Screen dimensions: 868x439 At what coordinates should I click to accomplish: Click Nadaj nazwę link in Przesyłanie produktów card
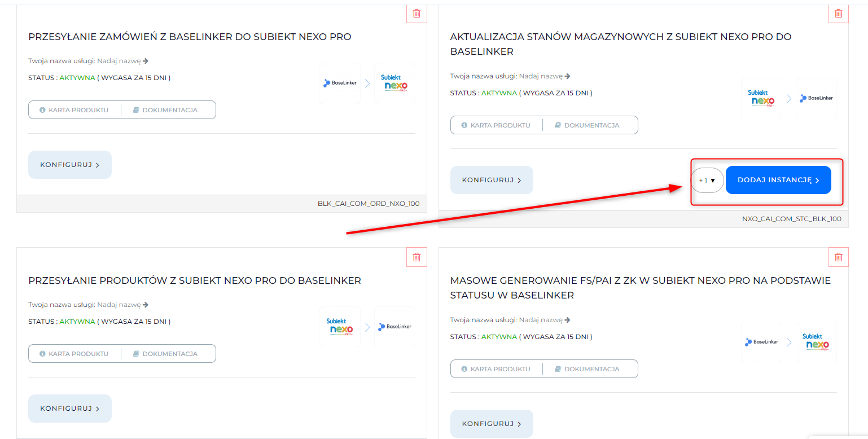click(123, 305)
